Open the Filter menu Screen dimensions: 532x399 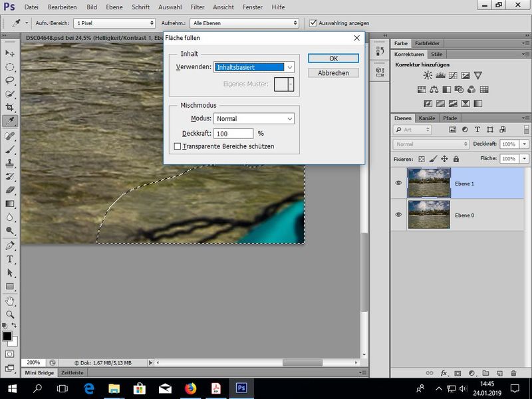click(198, 7)
